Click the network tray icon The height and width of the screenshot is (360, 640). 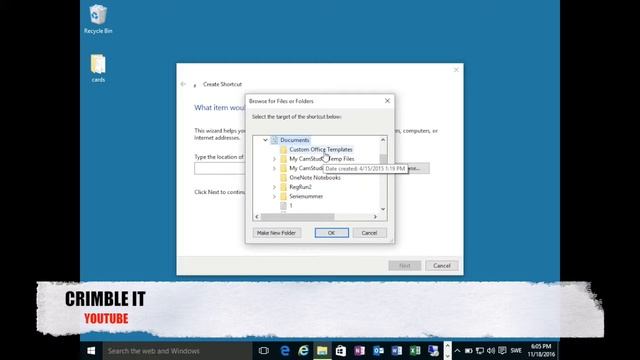(480, 351)
